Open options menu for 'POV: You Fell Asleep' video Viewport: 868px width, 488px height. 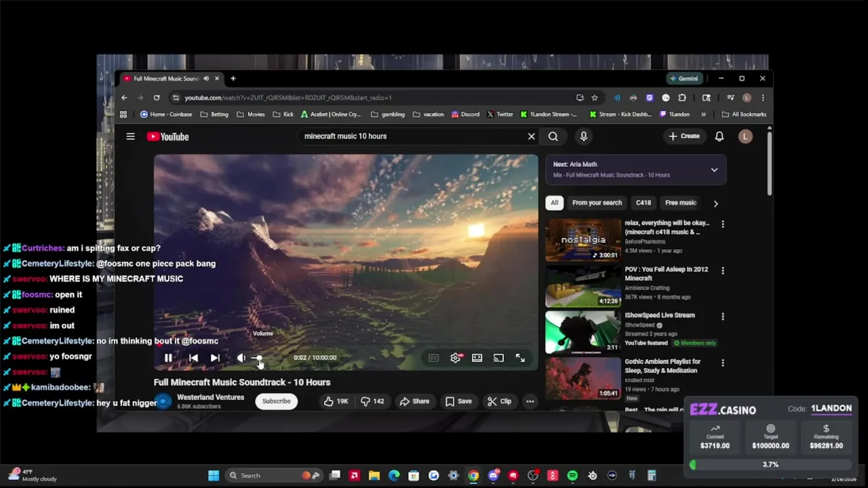click(723, 270)
